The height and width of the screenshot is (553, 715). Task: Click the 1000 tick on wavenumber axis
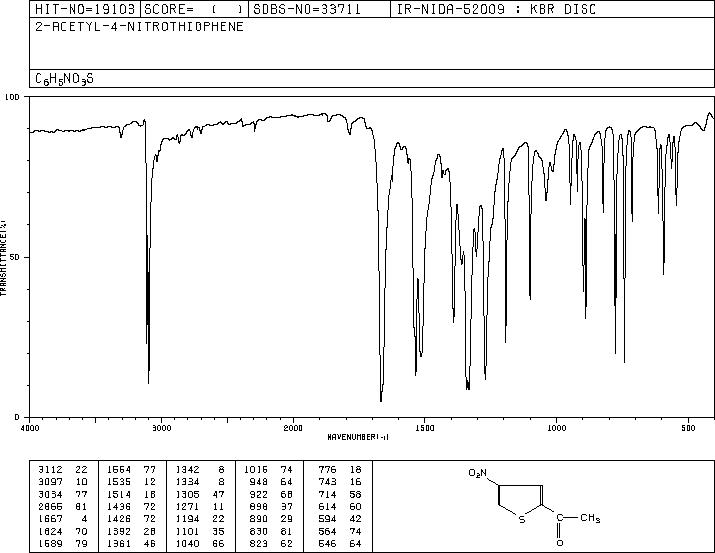tap(555, 428)
